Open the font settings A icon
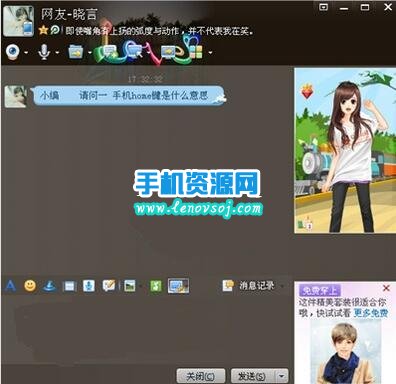Screen dimensions: 396x384 [x=11, y=286]
